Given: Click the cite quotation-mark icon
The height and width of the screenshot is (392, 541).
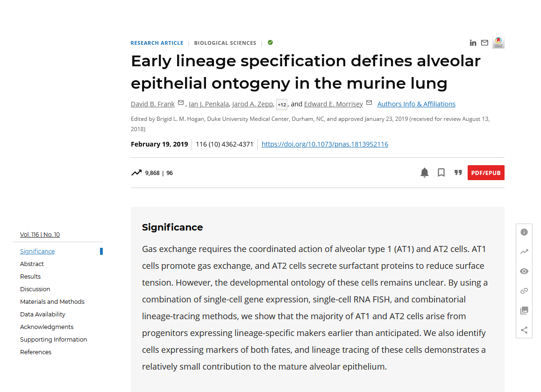Looking at the screenshot, I should point(458,173).
